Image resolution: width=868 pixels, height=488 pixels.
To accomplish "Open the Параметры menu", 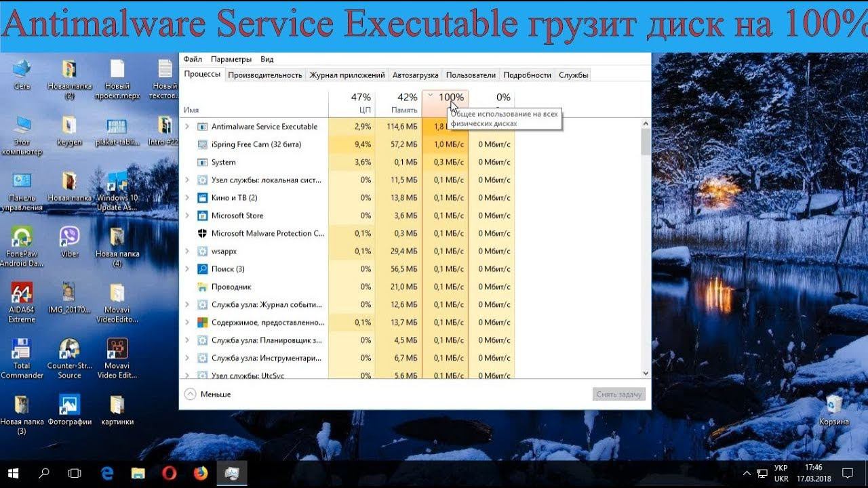I will (x=231, y=59).
